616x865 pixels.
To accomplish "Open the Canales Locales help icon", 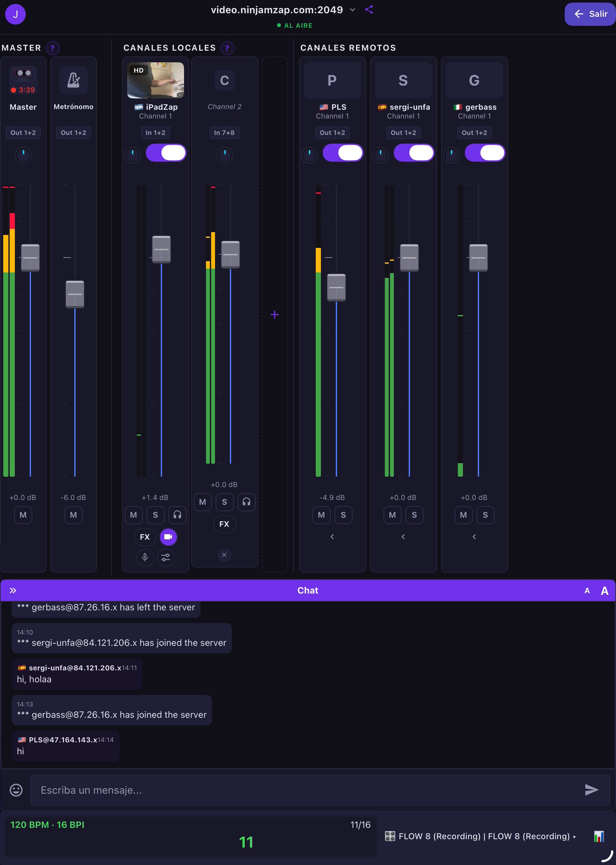I will coord(227,48).
